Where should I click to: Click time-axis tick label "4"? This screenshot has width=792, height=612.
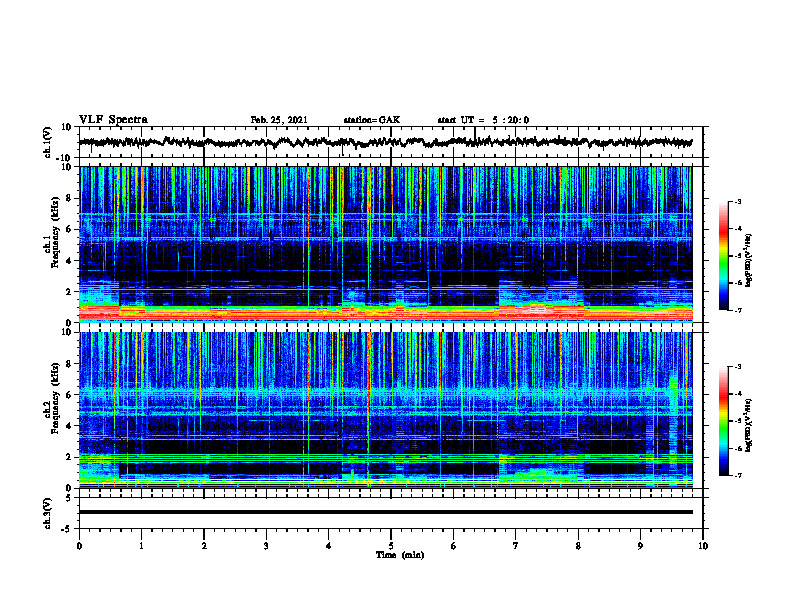point(329,546)
